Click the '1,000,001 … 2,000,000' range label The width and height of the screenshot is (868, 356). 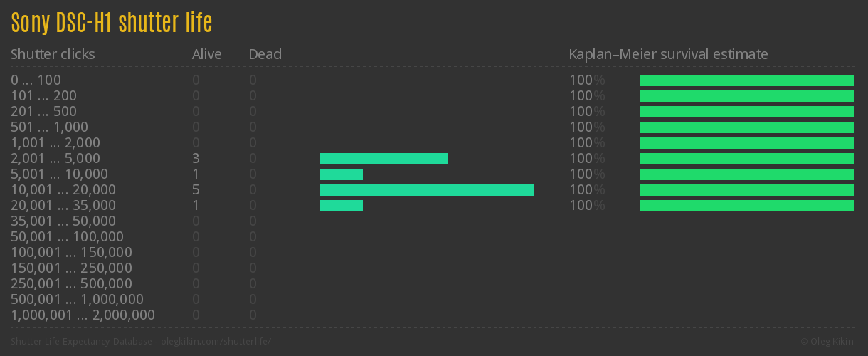(83, 315)
